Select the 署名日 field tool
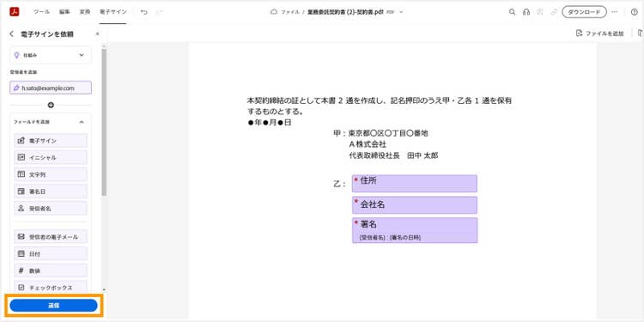 [x=51, y=191]
